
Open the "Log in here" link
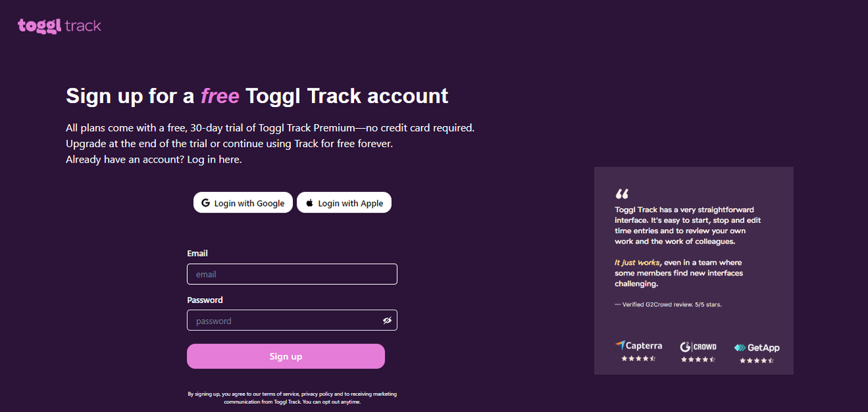(x=214, y=160)
